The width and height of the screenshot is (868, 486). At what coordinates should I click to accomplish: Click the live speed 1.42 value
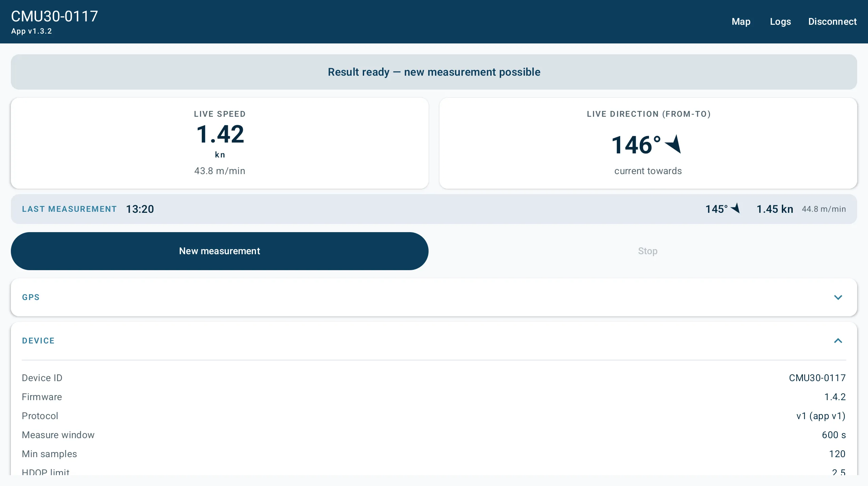[220, 134]
